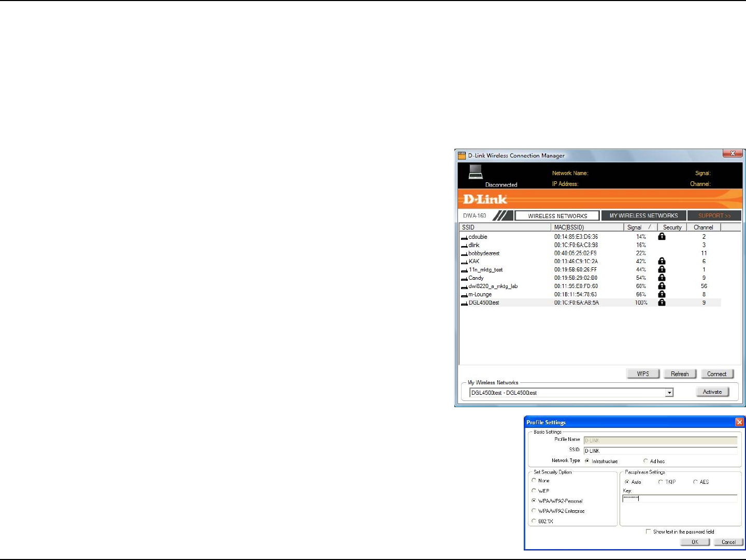Viewport: 746px width, 560px height.
Task: Click the security lock icon for m-Lounge
Action: click(x=662, y=294)
